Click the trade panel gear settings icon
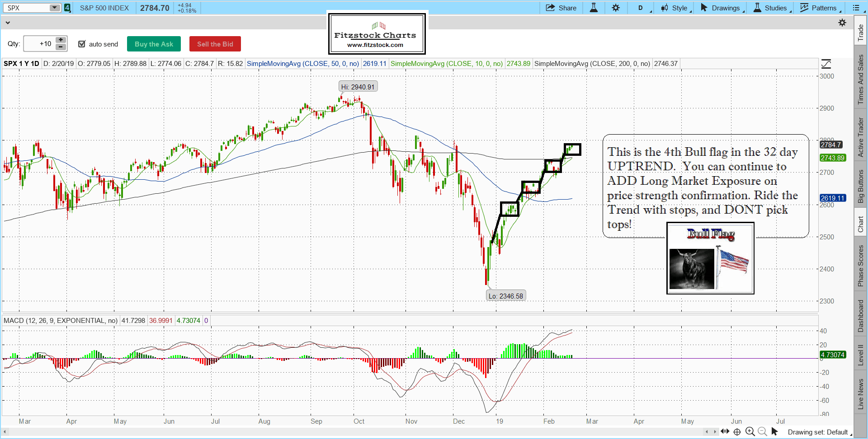Image resolution: width=868 pixels, height=439 pixels. (x=842, y=23)
